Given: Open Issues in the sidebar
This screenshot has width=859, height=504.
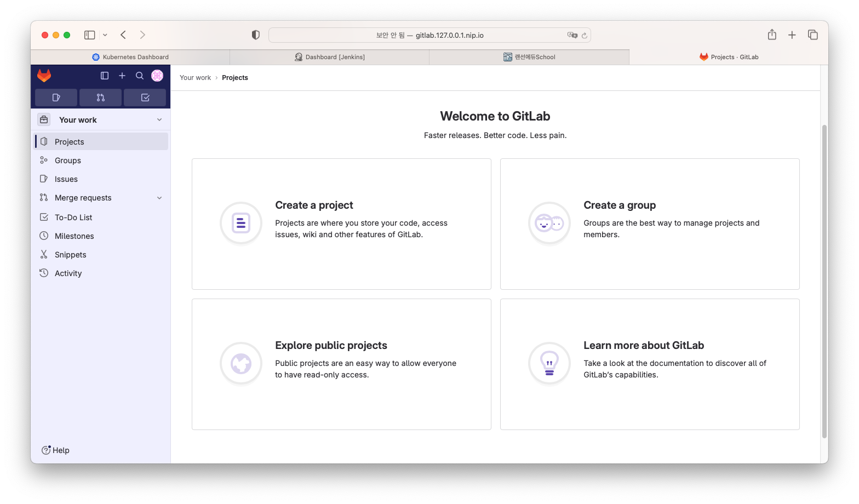Looking at the screenshot, I should (101, 179).
